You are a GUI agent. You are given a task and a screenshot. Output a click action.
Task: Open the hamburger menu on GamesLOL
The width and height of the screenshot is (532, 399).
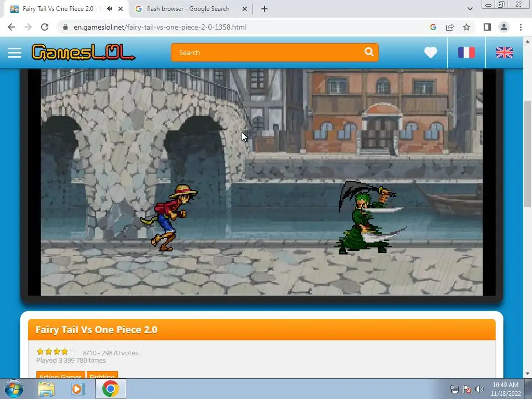[x=15, y=52]
